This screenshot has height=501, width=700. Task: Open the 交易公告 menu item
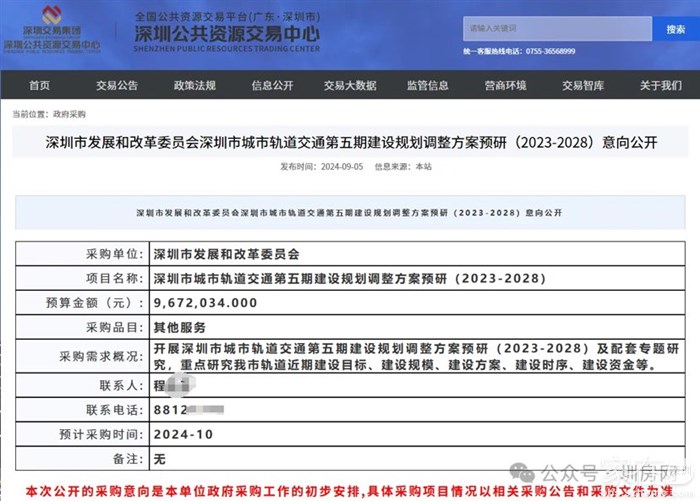click(x=117, y=86)
